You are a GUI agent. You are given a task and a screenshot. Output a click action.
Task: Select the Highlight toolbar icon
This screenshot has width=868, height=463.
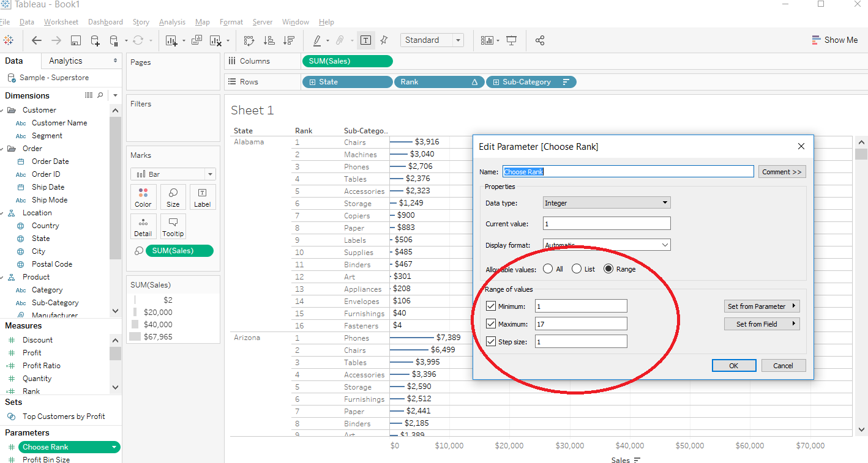(x=318, y=40)
